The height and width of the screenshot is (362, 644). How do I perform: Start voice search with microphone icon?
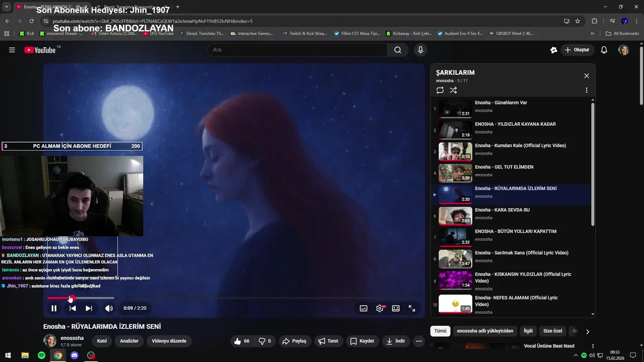point(421,50)
